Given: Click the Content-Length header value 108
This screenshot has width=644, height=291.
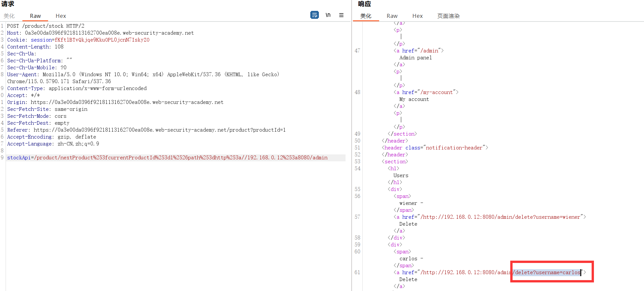Looking at the screenshot, I should pyautogui.click(x=59, y=47).
